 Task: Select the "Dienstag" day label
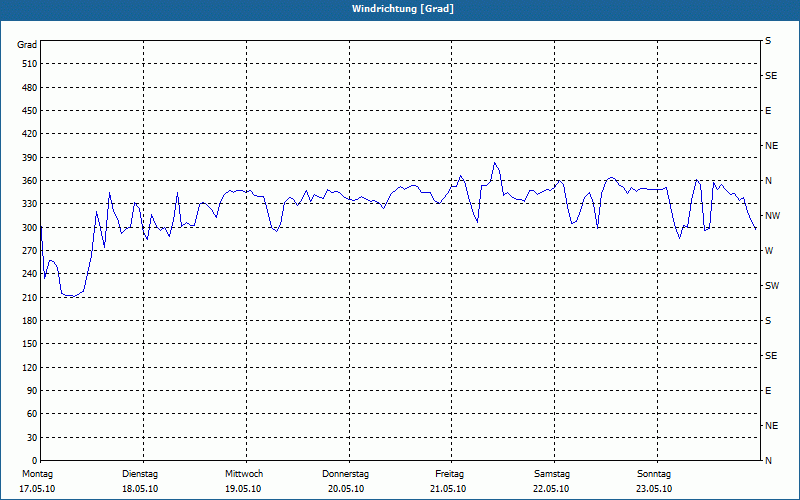140,474
